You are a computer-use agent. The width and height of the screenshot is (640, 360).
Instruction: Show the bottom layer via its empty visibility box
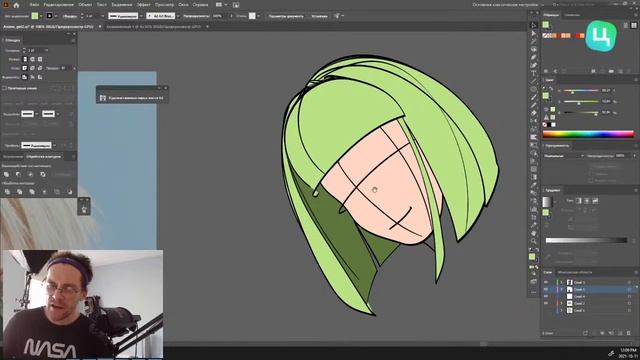[546, 310]
